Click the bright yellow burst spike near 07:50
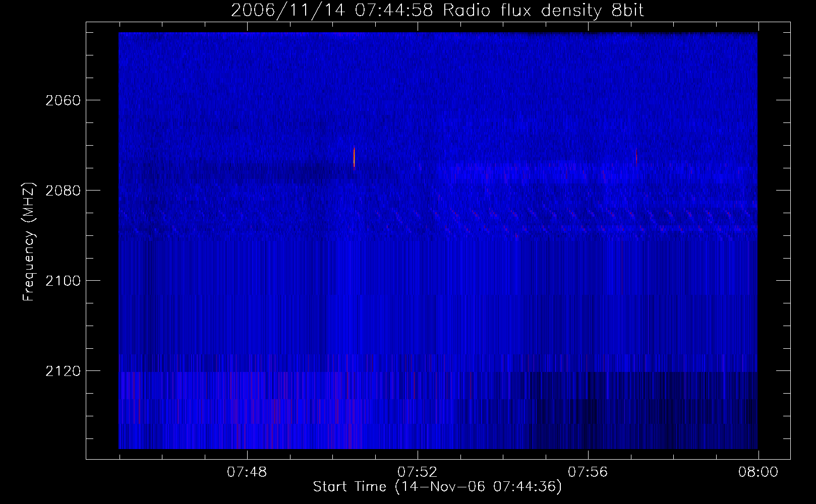The height and width of the screenshot is (504, 816). [x=354, y=157]
